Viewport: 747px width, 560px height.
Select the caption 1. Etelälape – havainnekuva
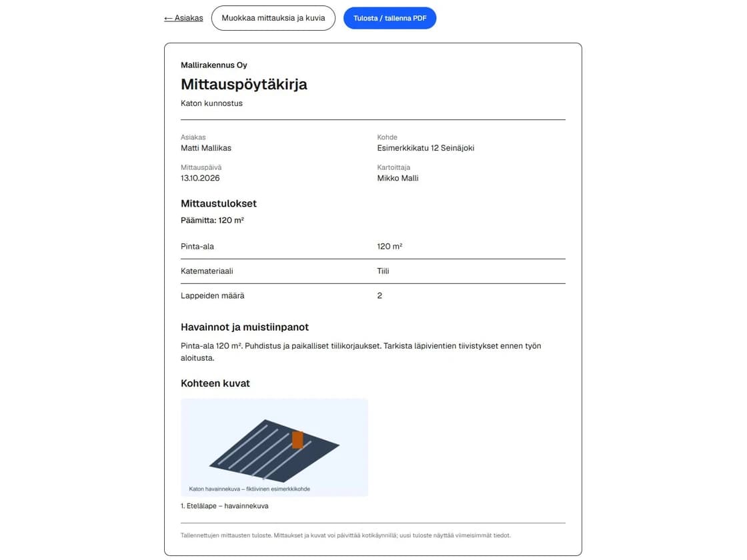tap(224, 506)
